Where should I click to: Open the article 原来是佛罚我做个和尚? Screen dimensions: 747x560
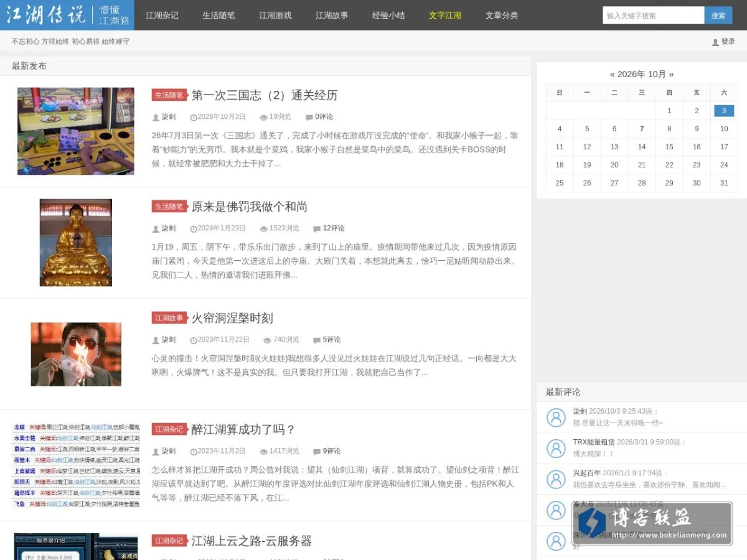pyautogui.click(x=249, y=207)
